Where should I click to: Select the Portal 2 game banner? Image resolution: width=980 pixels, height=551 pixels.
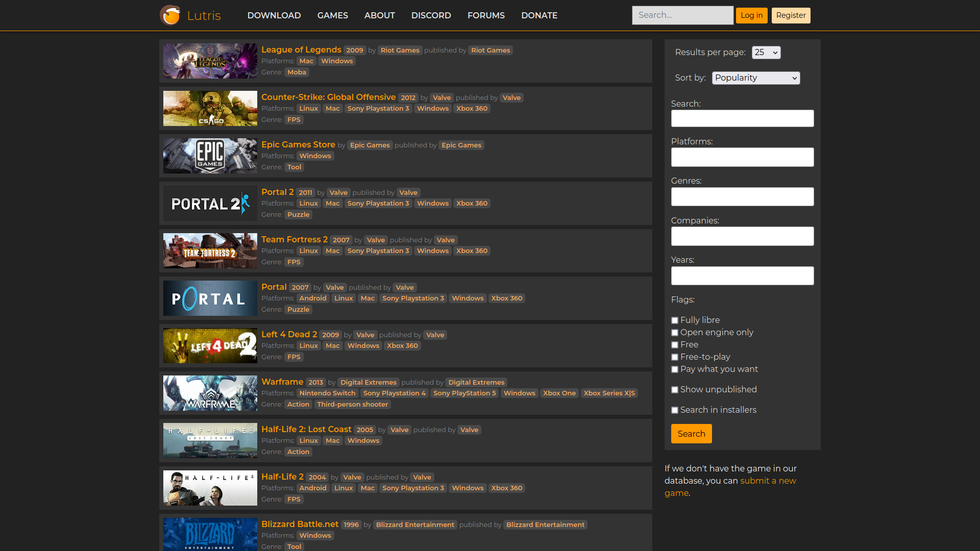coord(210,203)
